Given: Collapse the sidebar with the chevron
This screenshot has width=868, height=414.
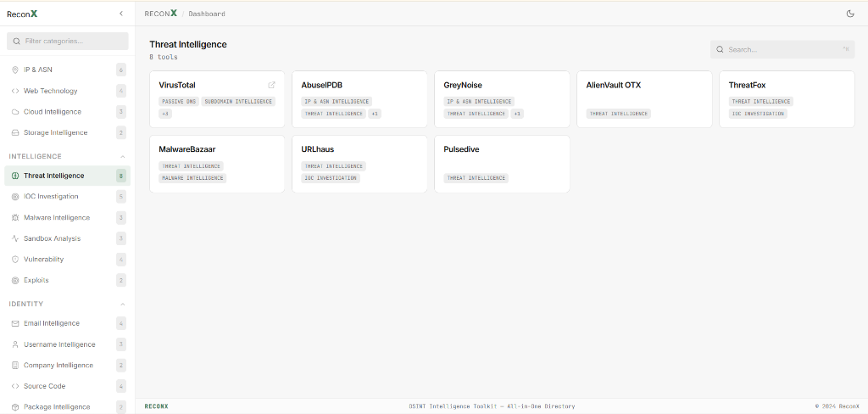Looking at the screenshot, I should pos(121,14).
